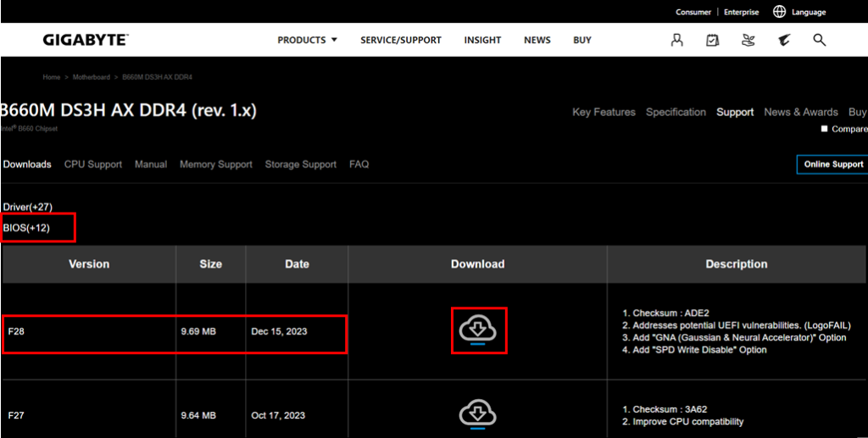Click the Version column header
Image resolution: width=868 pixels, height=438 pixels.
click(x=89, y=264)
